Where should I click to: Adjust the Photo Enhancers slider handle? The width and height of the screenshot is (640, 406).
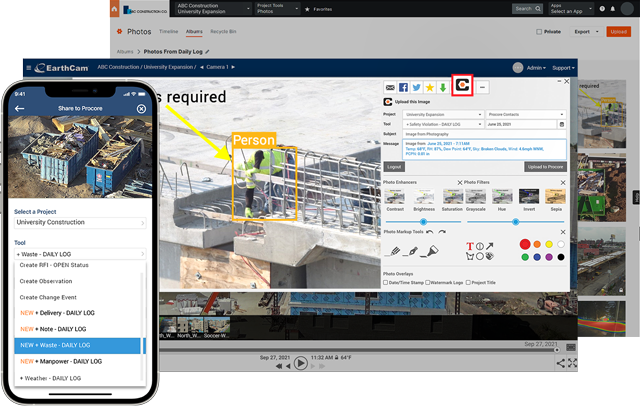(x=423, y=222)
